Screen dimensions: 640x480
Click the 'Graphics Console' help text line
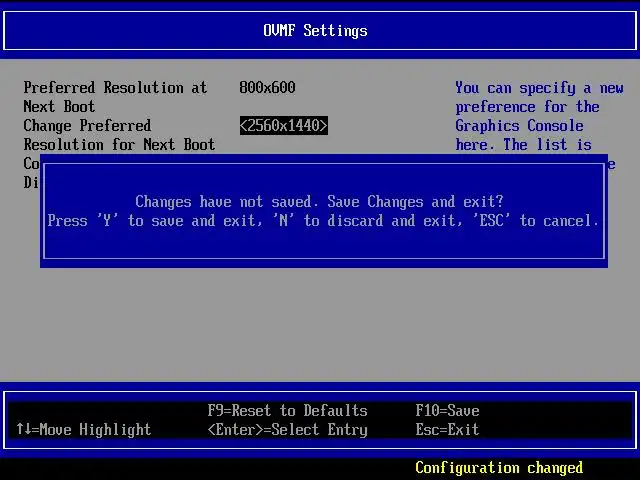tap(519, 125)
